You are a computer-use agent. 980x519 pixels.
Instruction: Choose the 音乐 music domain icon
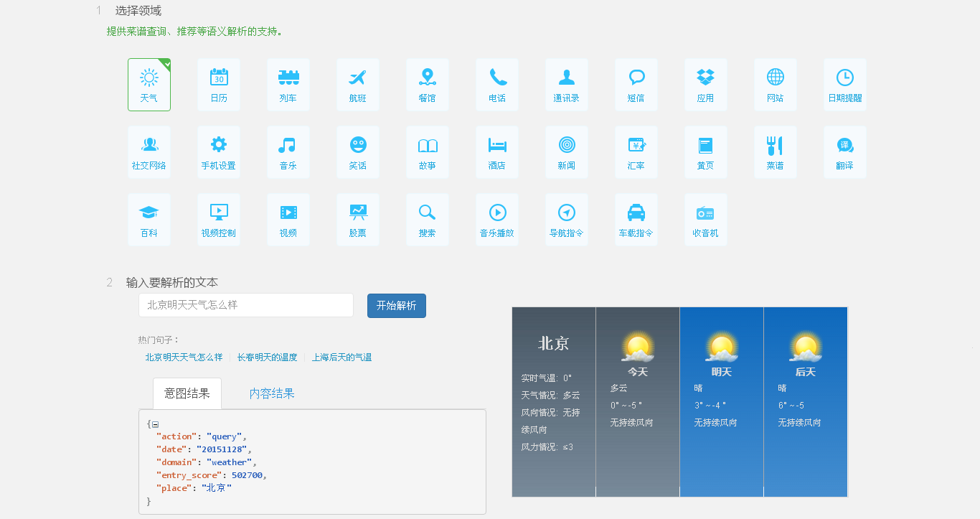click(288, 152)
